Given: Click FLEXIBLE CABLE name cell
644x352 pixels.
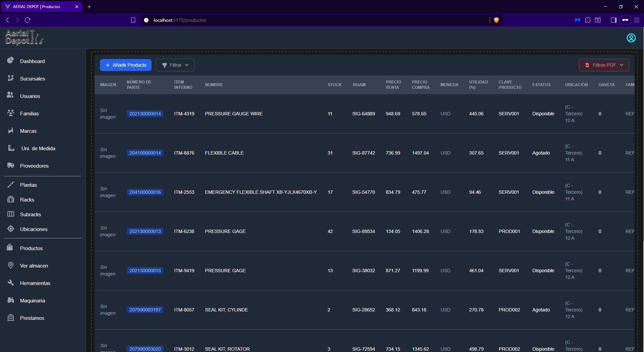Looking at the screenshot, I should (224, 153).
